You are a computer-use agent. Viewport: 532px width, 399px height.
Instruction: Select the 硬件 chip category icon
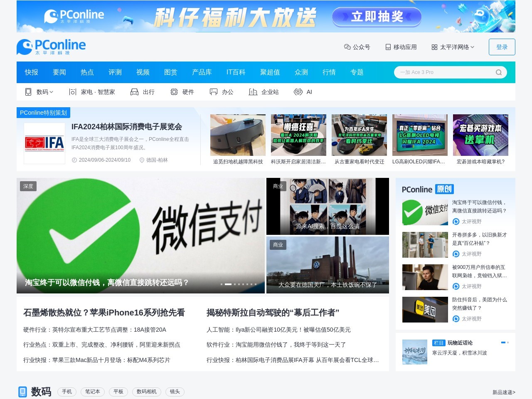174,92
